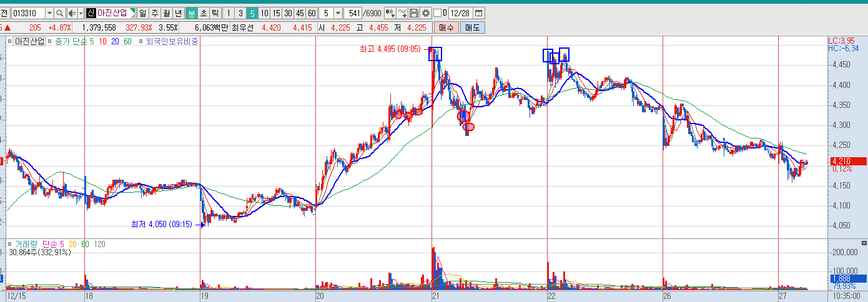Expand the interval value 5 dropdown arrow
This screenshot has width=868, height=302.
tap(338, 13)
